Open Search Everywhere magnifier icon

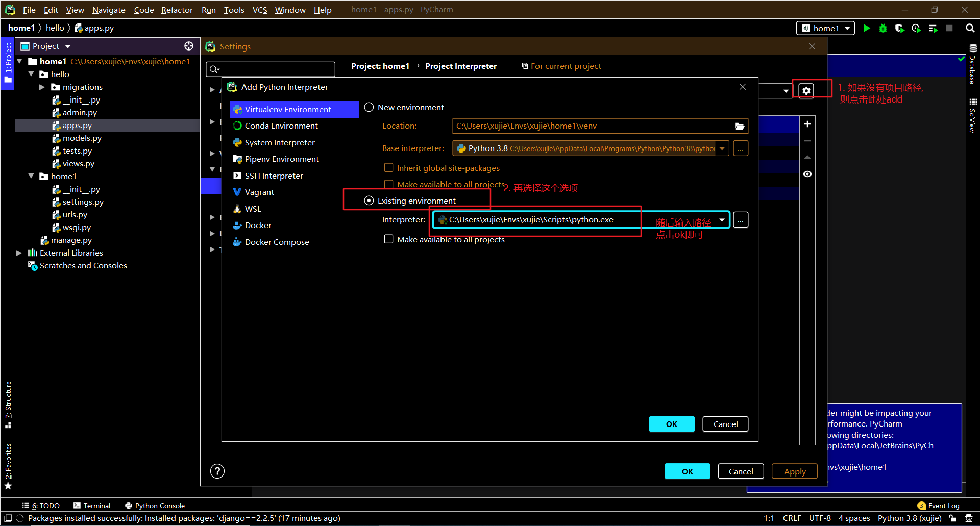pyautogui.click(x=970, y=28)
